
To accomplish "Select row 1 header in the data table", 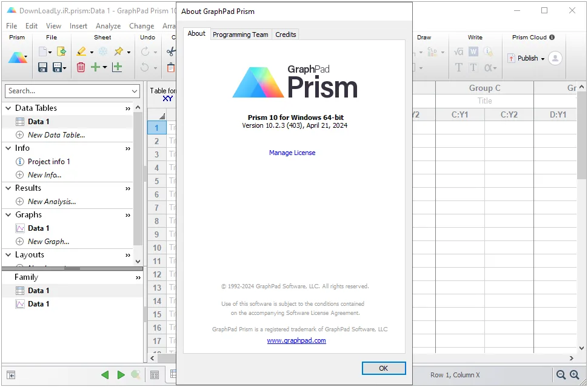I will coord(157,128).
